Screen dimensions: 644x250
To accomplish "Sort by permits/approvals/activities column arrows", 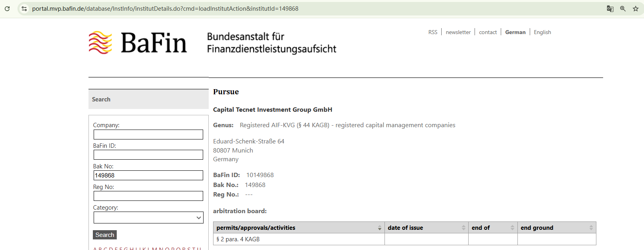I will 380,228.
